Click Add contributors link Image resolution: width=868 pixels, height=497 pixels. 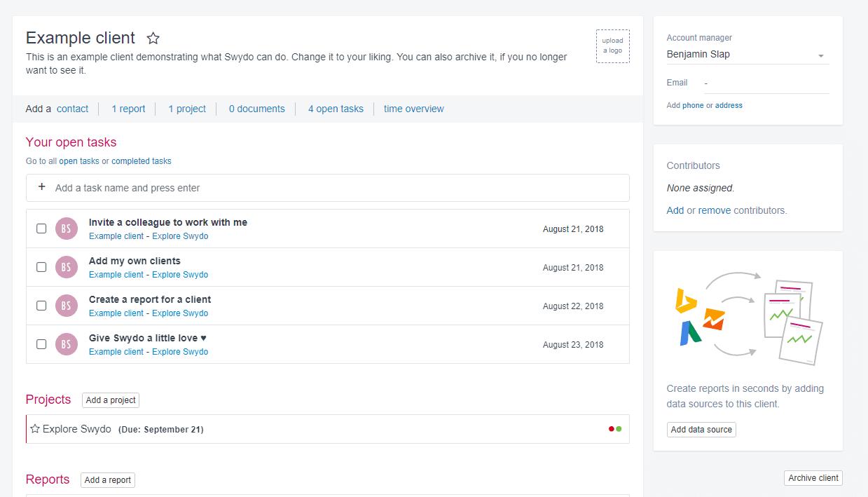[675, 210]
